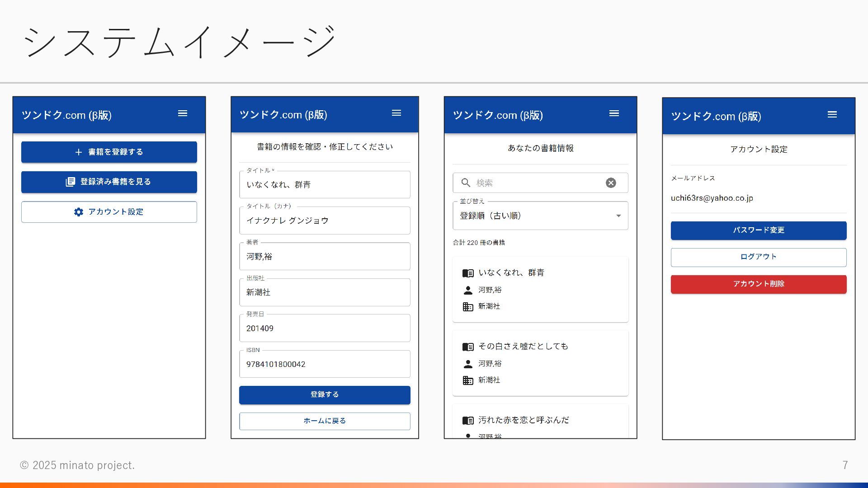The image size is (868, 488).
Task: Click the dropdown arrow next to 登録順（古い順）
Action: 618,216
